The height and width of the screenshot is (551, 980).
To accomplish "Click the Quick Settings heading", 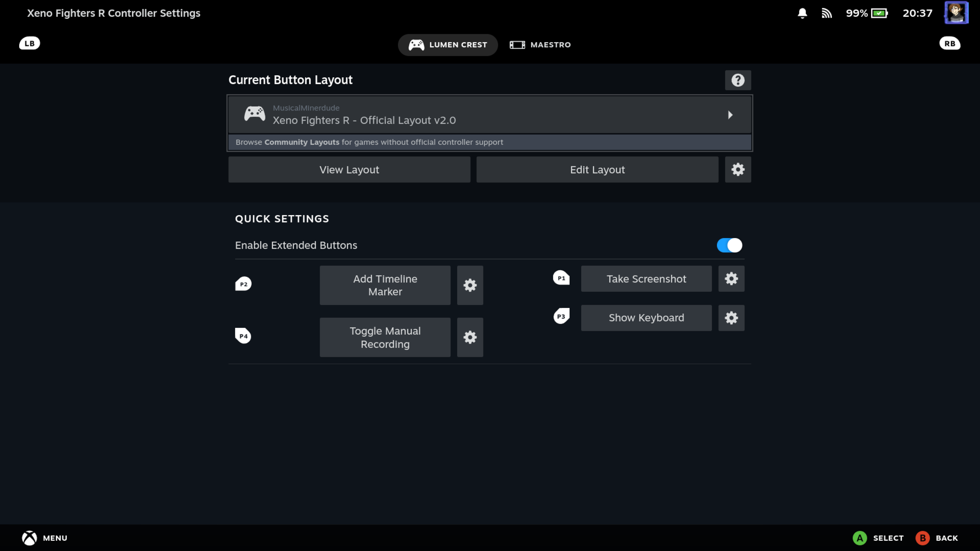I will 282,219.
